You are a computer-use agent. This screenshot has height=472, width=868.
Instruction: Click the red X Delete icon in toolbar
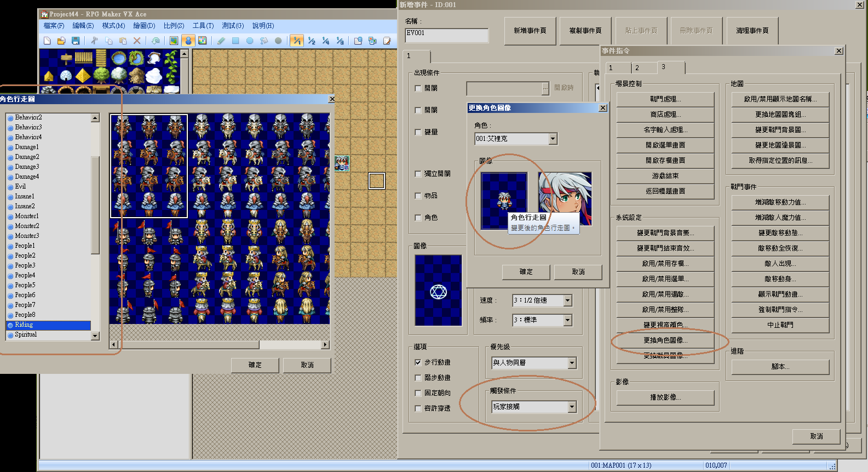(x=137, y=41)
